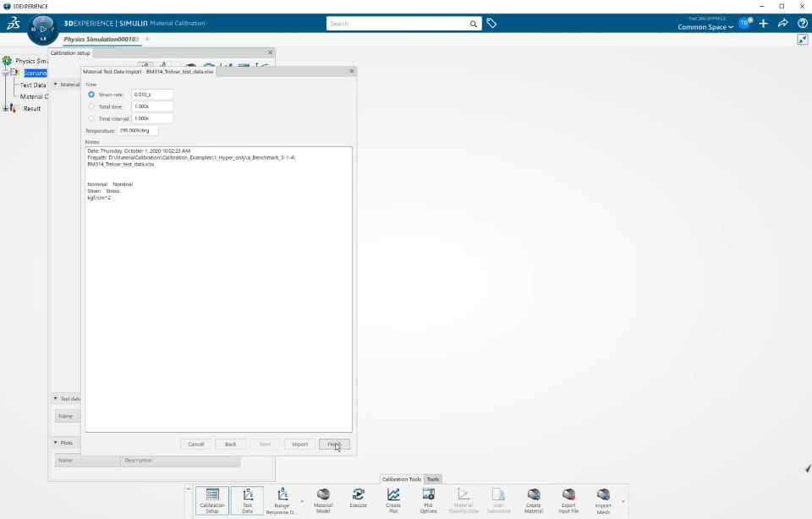Click the Total time value field
The height and width of the screenshot is (519, 812).
(x=152, y=107)
